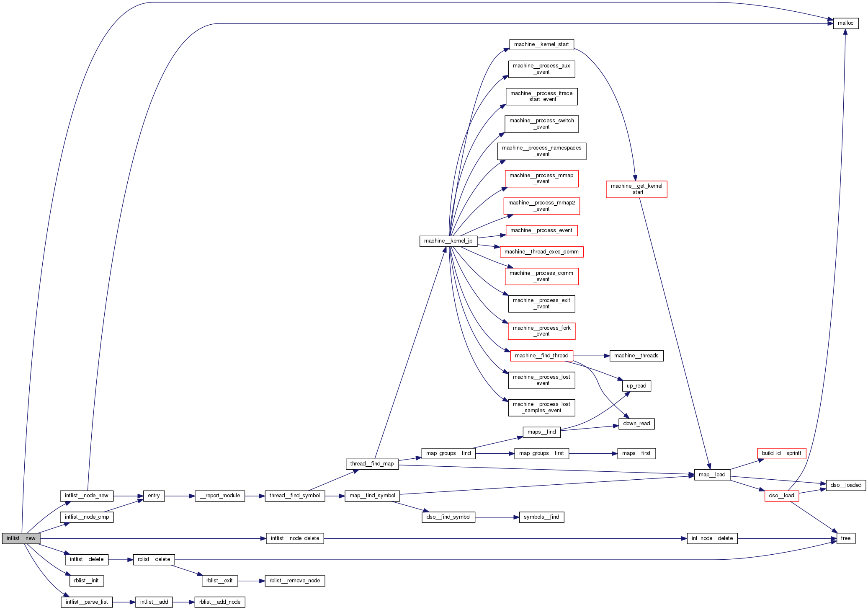The image size is (868, 610).
Task: Click the __report_module node
Action: [220, 496]
